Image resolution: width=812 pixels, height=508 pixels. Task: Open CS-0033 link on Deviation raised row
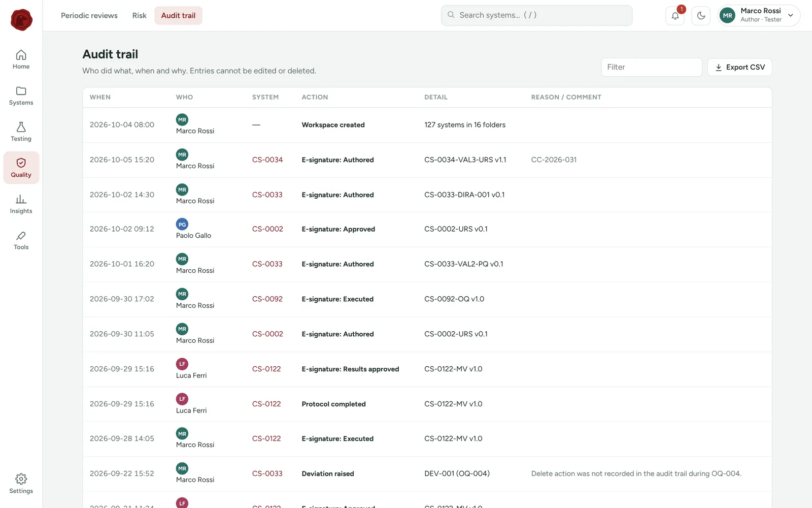tap(267, 473)
